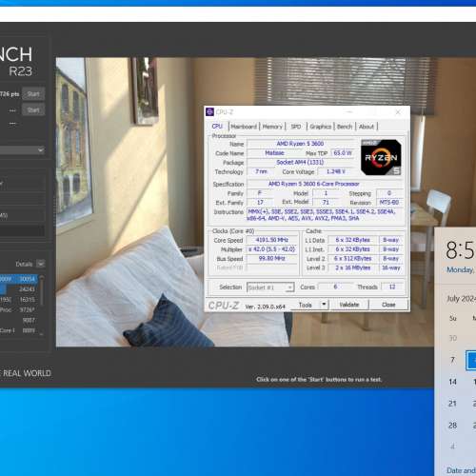Select day 14 in the calendar flyout

(x=453, y=382)
